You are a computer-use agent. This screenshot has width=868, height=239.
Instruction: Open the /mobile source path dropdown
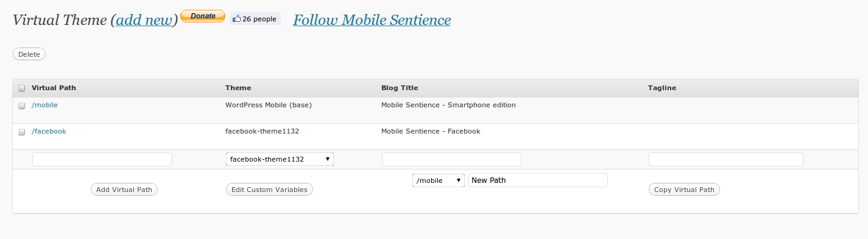click(439, 180)
